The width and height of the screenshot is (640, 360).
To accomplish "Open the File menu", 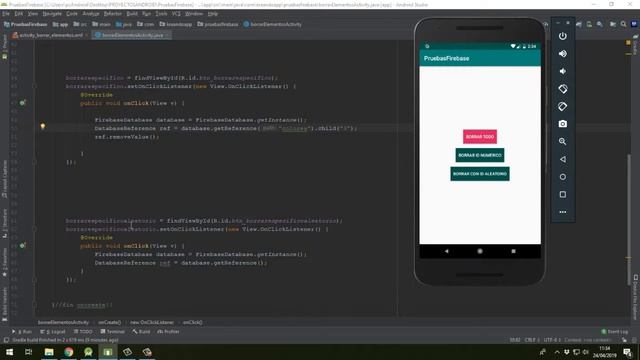I will click(x=6, y=13).
